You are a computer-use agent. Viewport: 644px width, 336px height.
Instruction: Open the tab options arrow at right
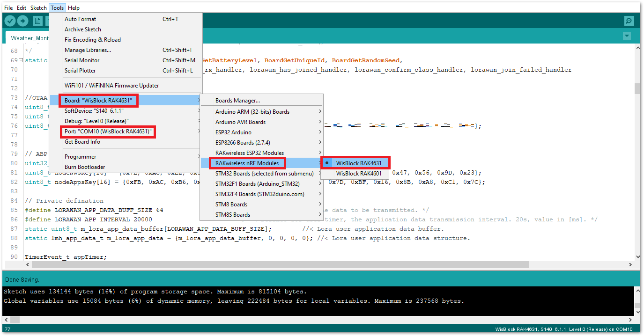627,36
